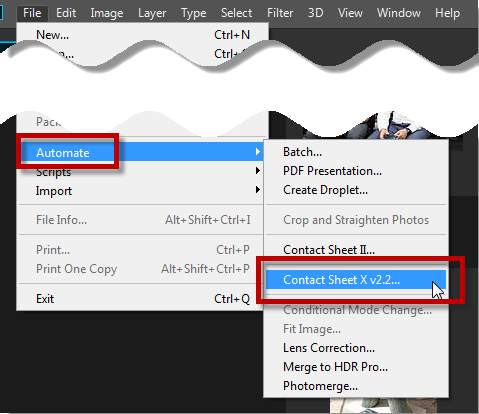
Task: Expand the Automate submenu
Action: [142, 152]
